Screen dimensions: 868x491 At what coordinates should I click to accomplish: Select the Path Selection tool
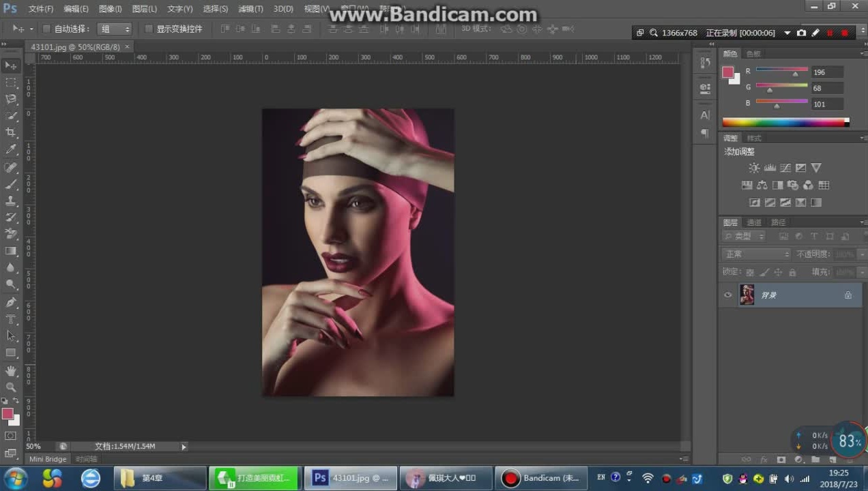11,336
